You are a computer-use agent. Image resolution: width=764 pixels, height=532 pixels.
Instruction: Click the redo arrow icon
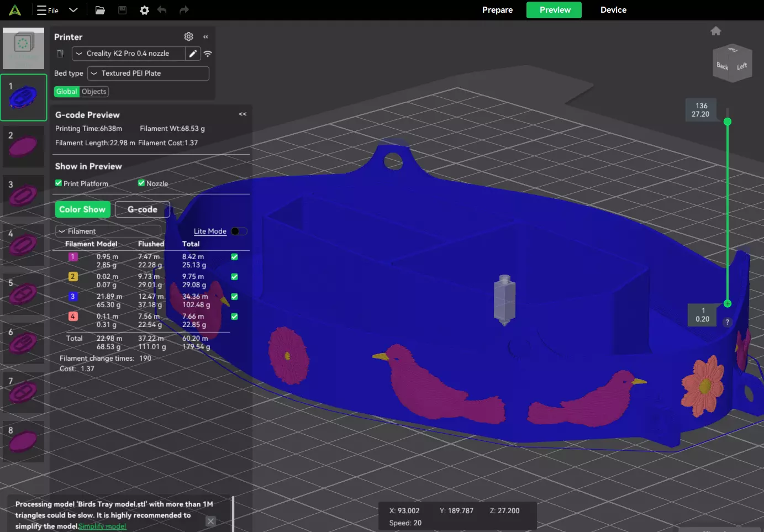click(184, 10)
